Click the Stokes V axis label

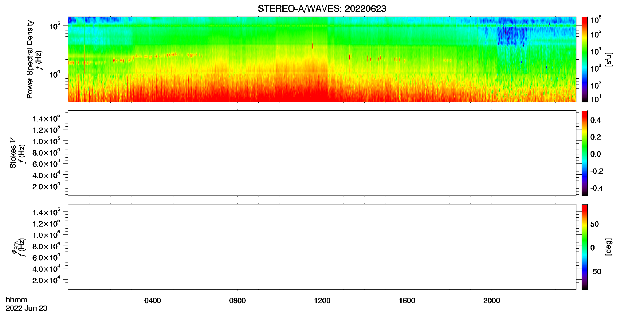(x=13, y=153)
